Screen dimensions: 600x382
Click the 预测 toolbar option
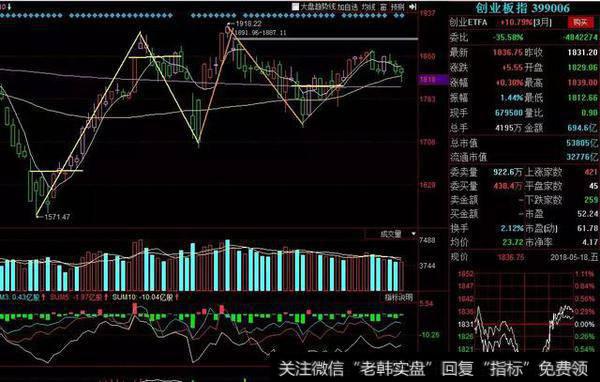(x=398, y=7)
